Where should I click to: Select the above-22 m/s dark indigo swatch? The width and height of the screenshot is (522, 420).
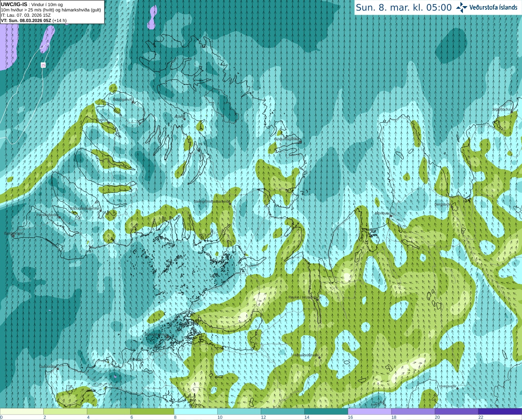[x=500, y=411]
